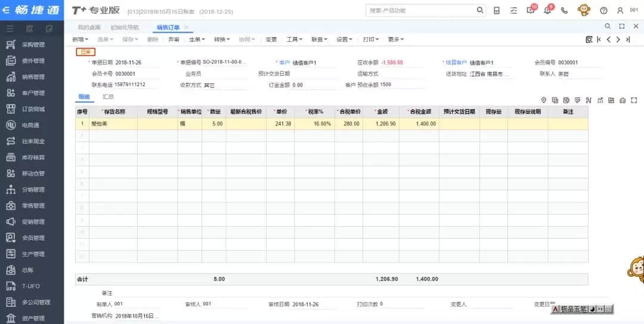Click the 变更 toolbar button
644x324 pixels.
[x=271, y=39]
